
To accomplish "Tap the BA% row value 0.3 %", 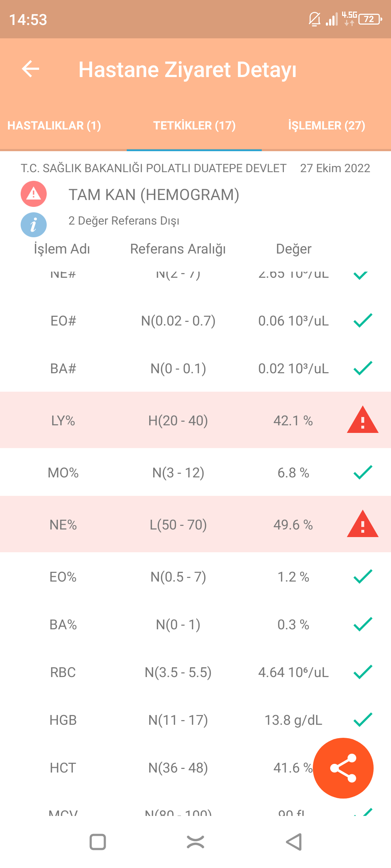I will pyautogui.click(x=293, y=625).
